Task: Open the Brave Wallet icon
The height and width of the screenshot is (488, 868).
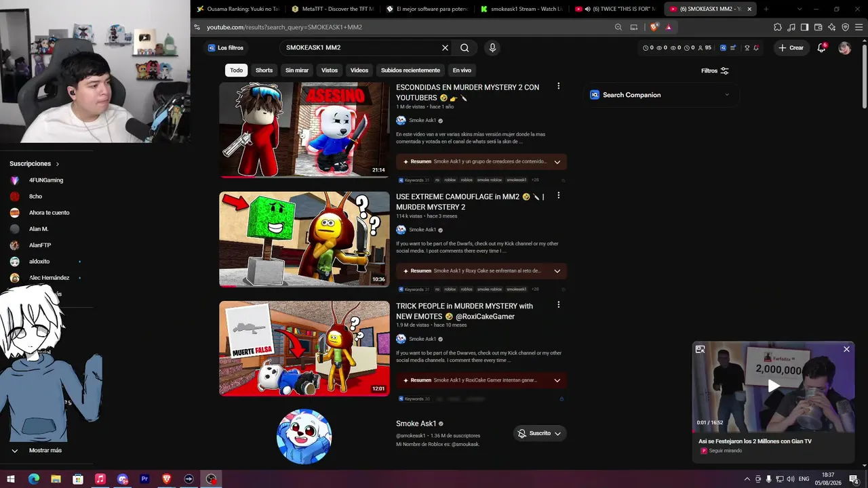Action: 818,27
